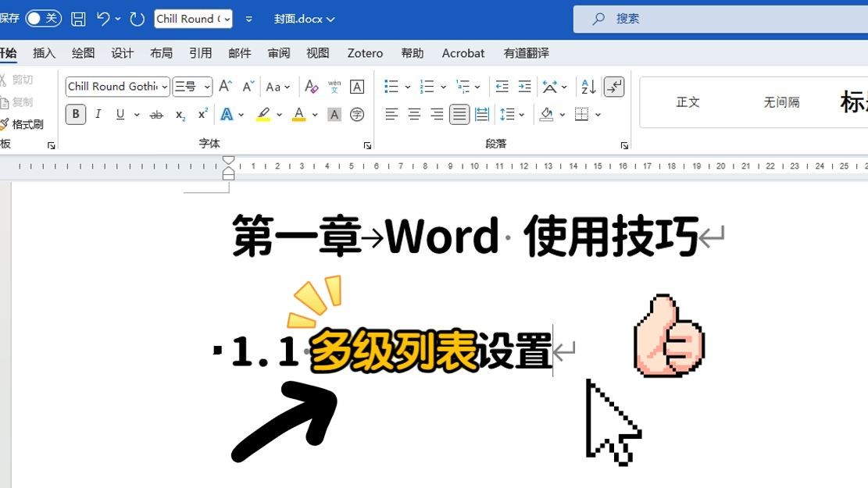
Task: Align text left
Action: tap(391, 115)
